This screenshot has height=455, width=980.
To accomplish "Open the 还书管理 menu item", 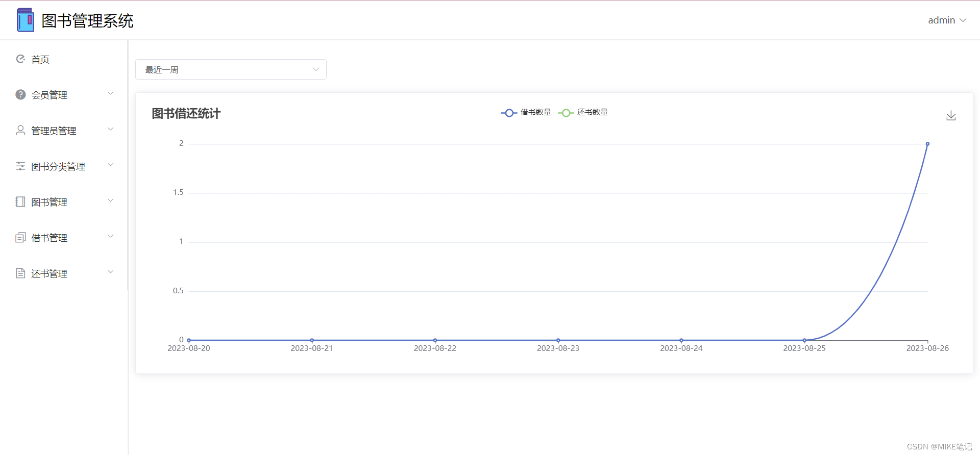I will click(x=64, y=273).
